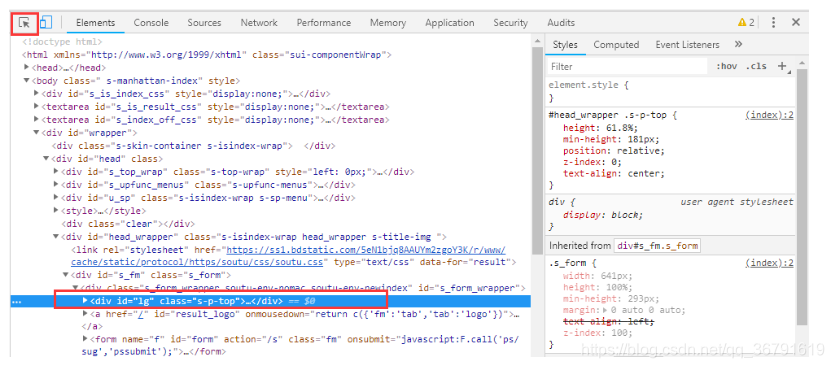Collapse the div id head node

pos(46,158)
